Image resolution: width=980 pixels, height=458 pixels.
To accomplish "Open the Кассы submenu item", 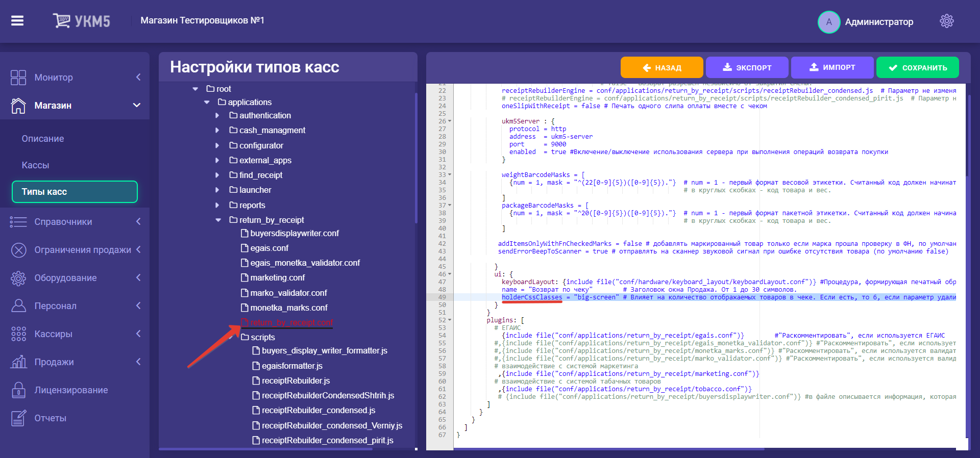I will tap(35, 165).
